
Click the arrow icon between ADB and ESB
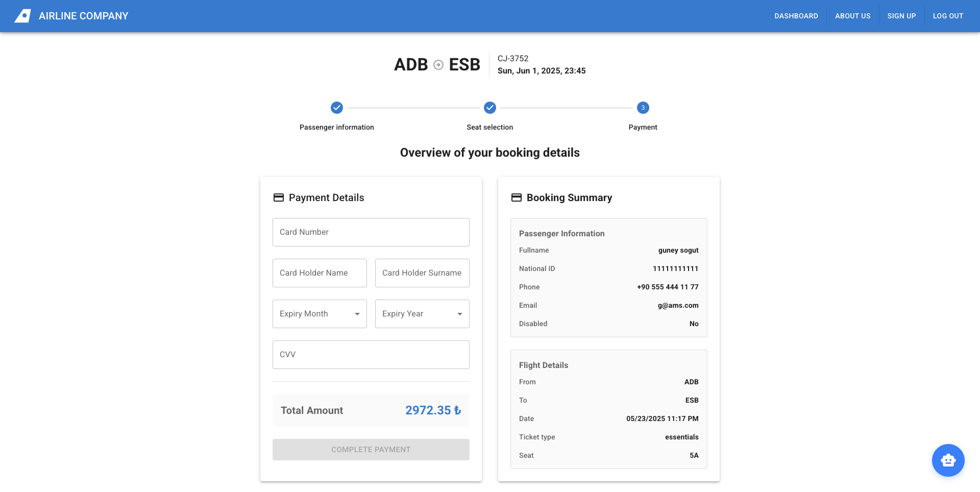coord(438,64)
